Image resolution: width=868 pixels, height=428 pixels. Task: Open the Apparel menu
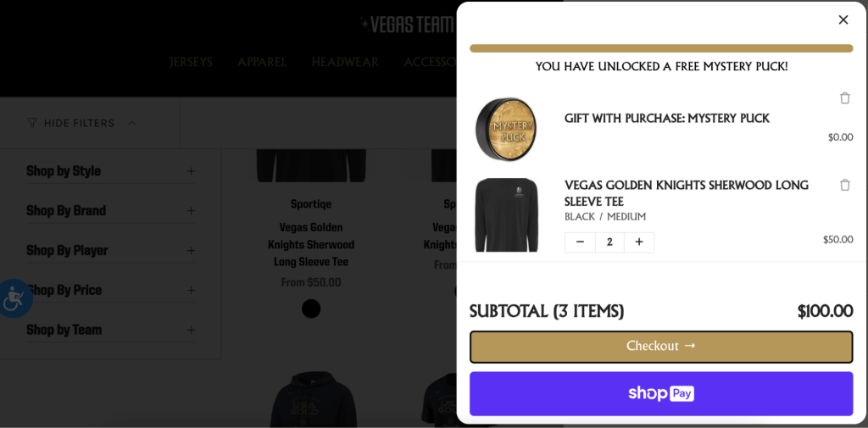click(262, 62)
